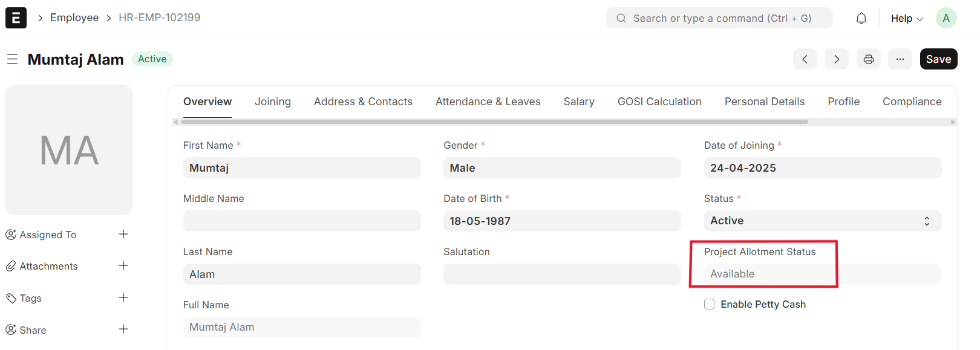
Task: Open the user avatar menu
Action: [946, 18]
